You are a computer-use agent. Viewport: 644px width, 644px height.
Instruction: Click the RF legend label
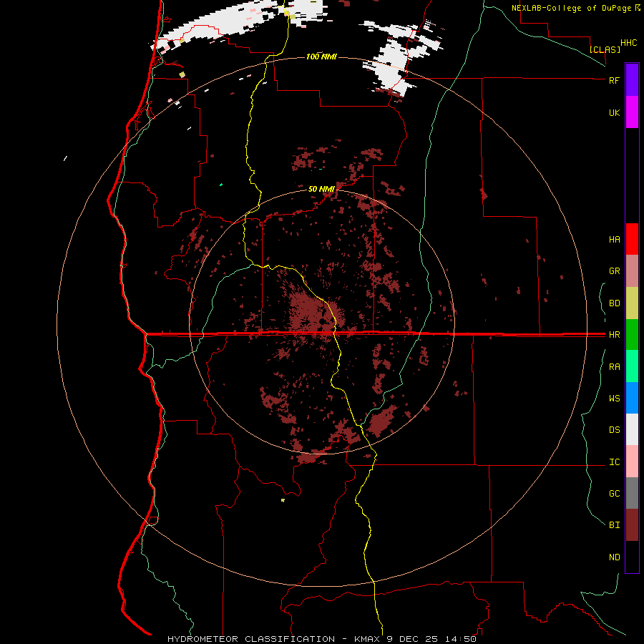click(614, 80)
